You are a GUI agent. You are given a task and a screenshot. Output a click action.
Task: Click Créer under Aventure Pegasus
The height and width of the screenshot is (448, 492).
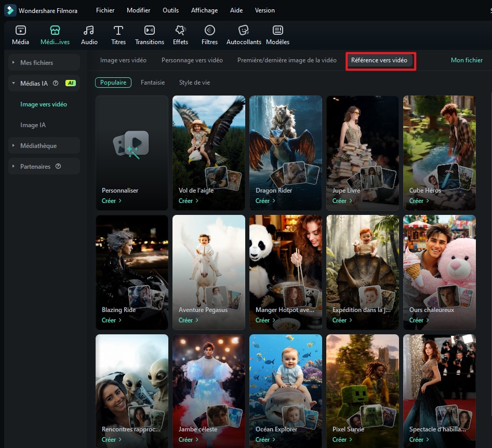tap(188, 320)
